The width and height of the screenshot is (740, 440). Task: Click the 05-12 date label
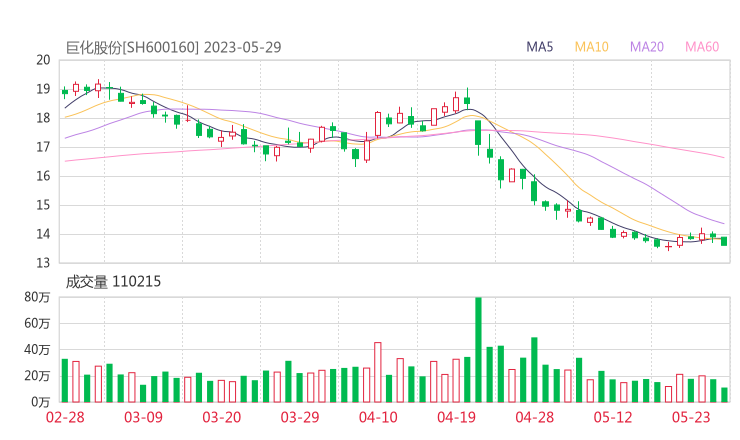pyautogui.click(x=613, y=417)
